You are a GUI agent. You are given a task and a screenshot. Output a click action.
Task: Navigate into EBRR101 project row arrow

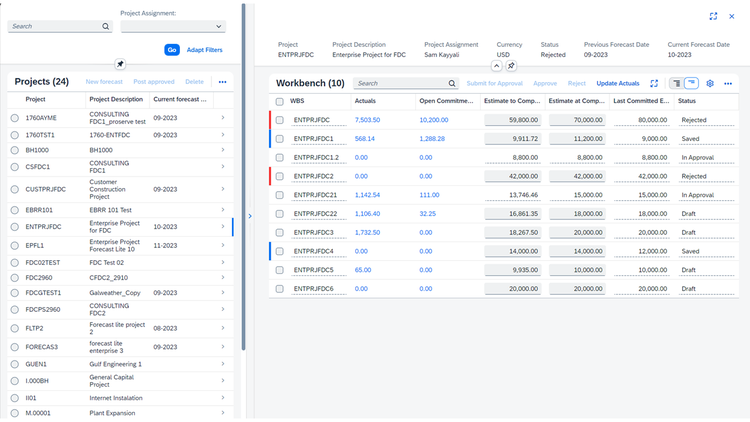click(223, 210)
